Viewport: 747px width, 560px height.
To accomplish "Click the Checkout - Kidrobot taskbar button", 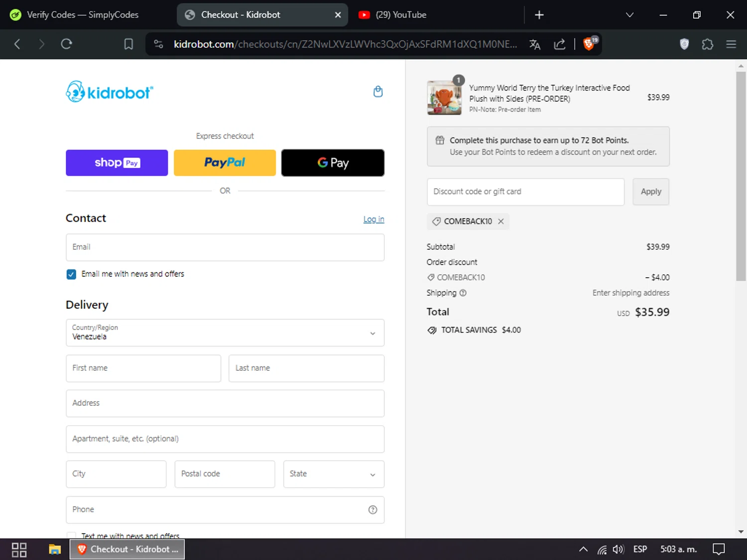I will coord(127,550).
